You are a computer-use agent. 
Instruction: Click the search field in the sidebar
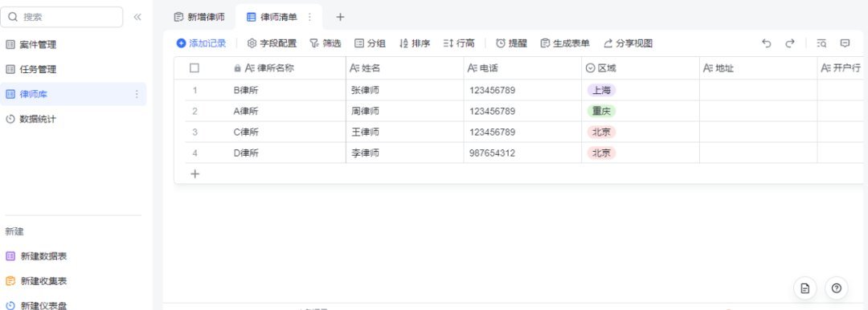[61, 17]
